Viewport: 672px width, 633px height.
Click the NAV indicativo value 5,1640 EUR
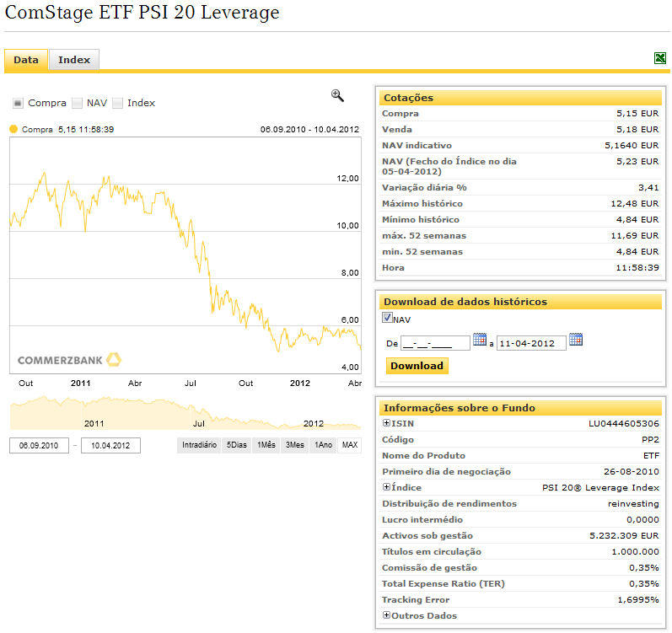[632, 146]
